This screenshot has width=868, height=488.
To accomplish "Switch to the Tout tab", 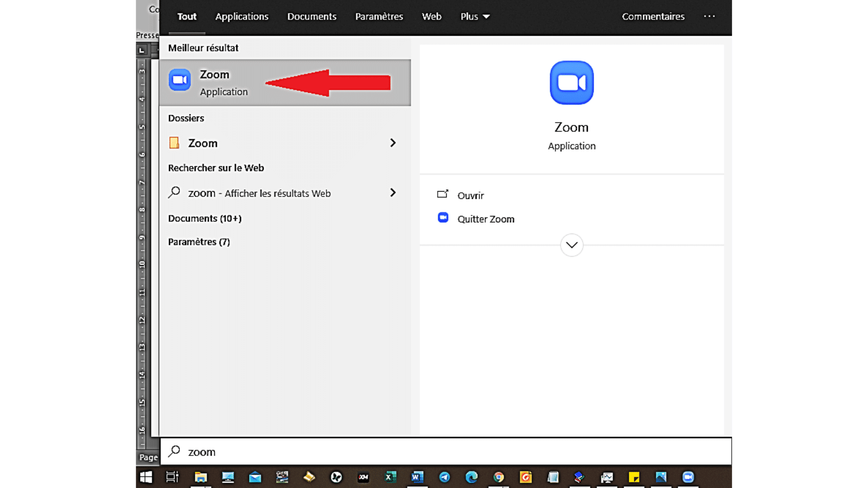I will (187, 16).
